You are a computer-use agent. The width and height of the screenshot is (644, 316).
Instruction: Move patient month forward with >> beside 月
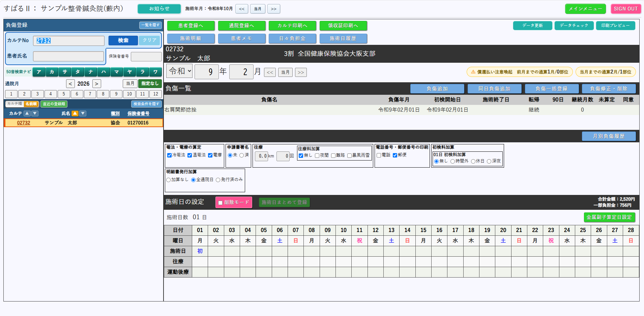[301, 72]
